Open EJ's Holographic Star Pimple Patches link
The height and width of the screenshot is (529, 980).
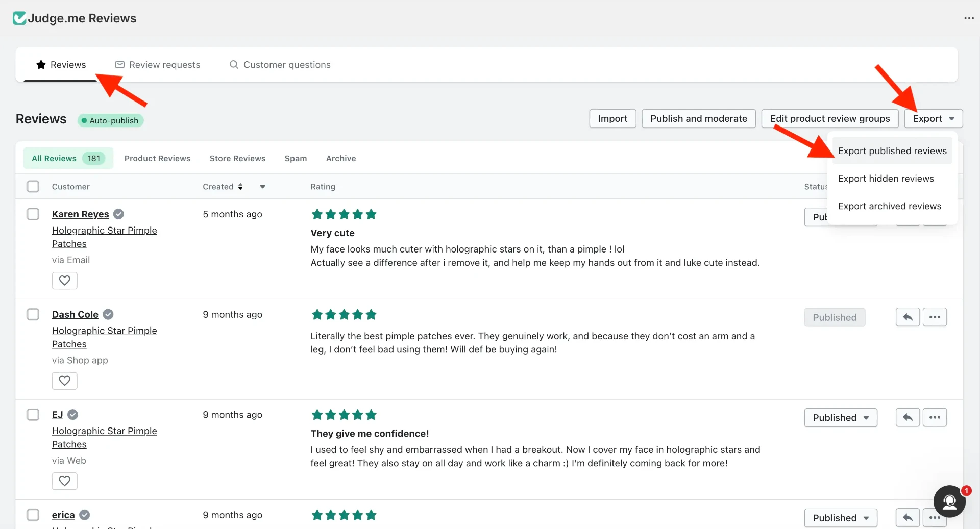tap(105, 438)
